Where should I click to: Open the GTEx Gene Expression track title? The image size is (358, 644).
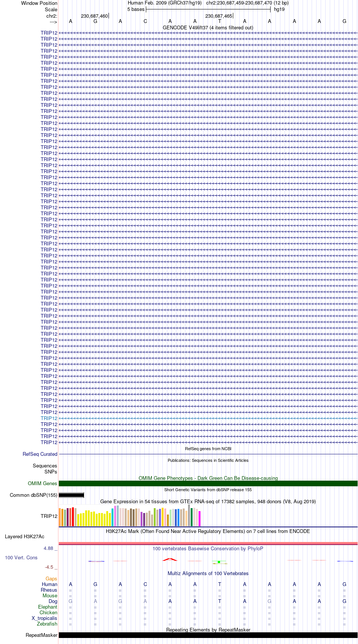[208, 501]
